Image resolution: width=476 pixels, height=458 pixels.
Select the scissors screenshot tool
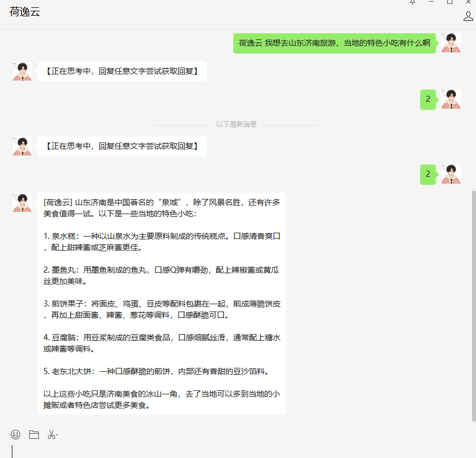51,434
